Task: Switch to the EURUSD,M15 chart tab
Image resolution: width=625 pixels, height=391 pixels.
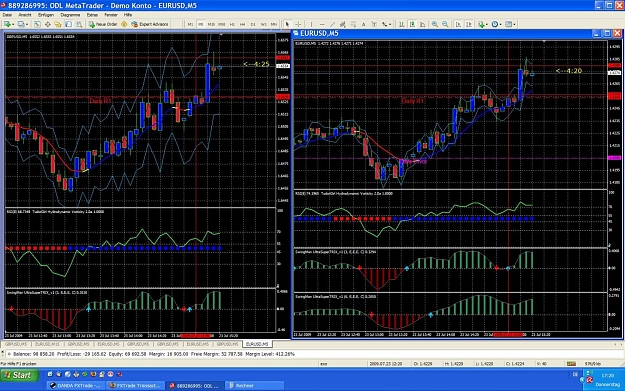Action: (47, 344)
